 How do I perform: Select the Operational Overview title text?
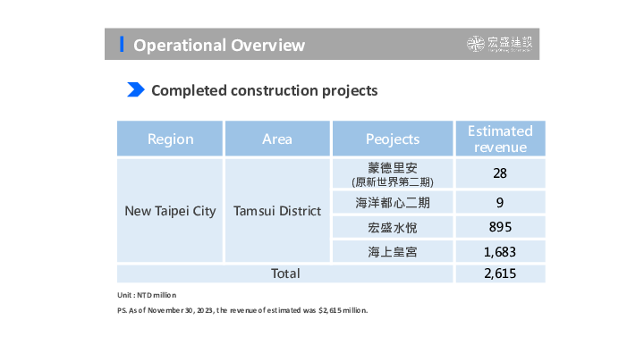click(x=219, y=45)
